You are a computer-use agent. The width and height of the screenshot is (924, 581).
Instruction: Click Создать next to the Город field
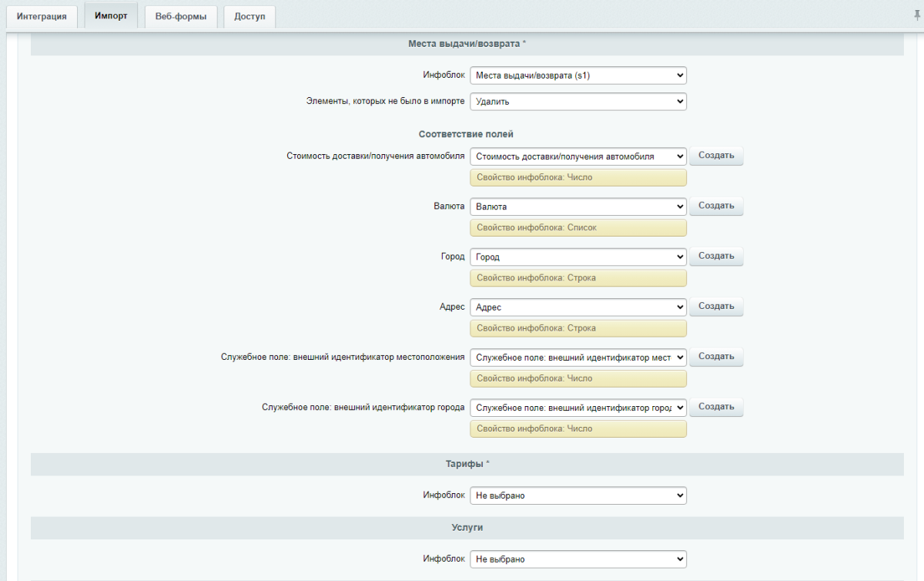(x=715, y=256)
